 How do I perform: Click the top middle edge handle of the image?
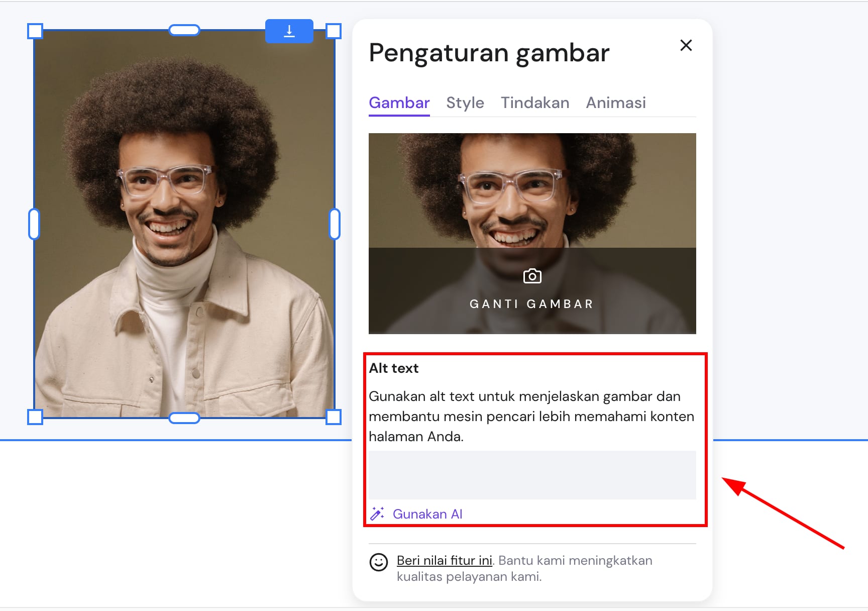click(184, 30)
